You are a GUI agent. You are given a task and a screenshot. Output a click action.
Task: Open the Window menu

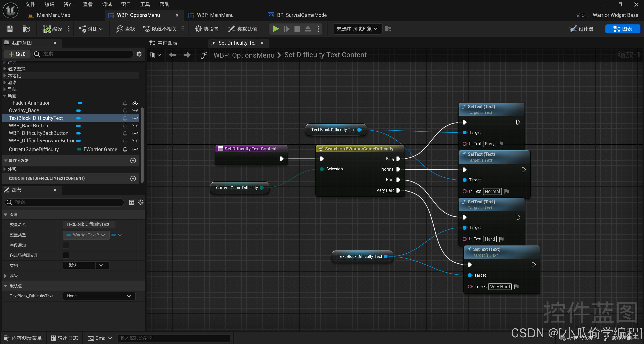coord(126,4)
